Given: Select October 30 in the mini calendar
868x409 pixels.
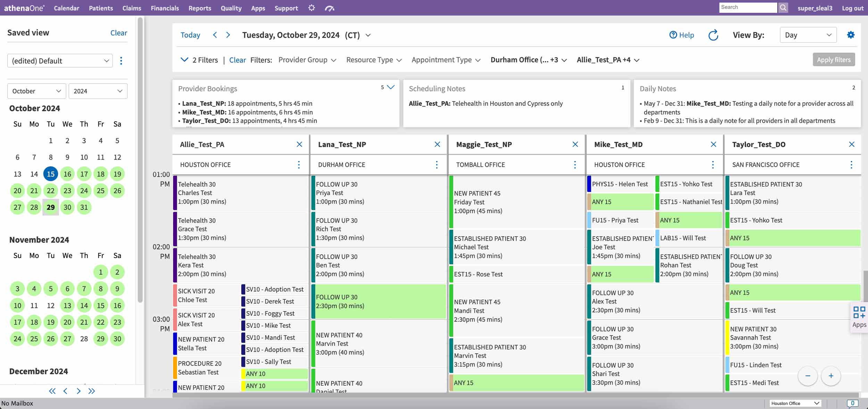Looking at the screenshot, I should pos(67,207).
